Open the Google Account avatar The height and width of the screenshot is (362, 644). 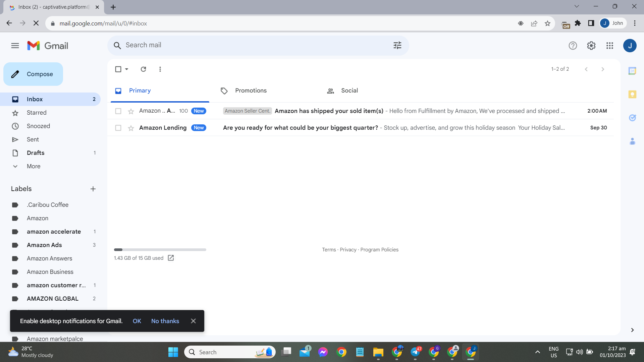point(630,46)
